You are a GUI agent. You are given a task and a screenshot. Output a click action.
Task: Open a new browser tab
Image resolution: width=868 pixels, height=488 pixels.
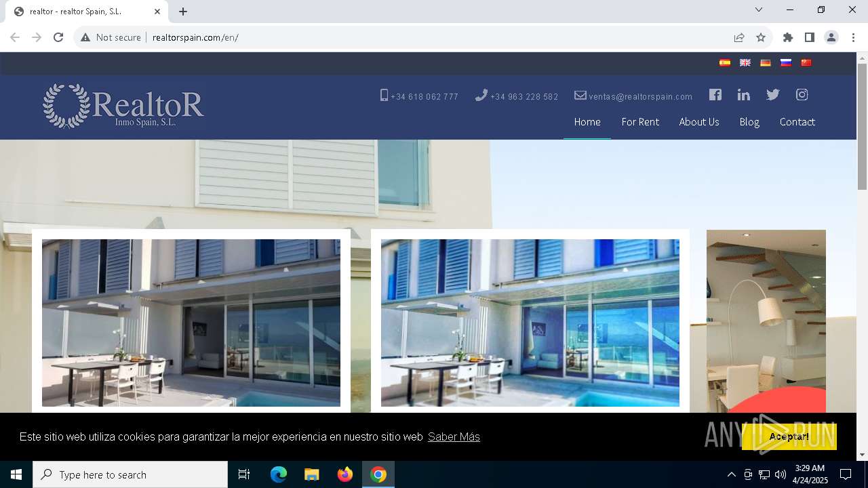[x=183, y=12]
